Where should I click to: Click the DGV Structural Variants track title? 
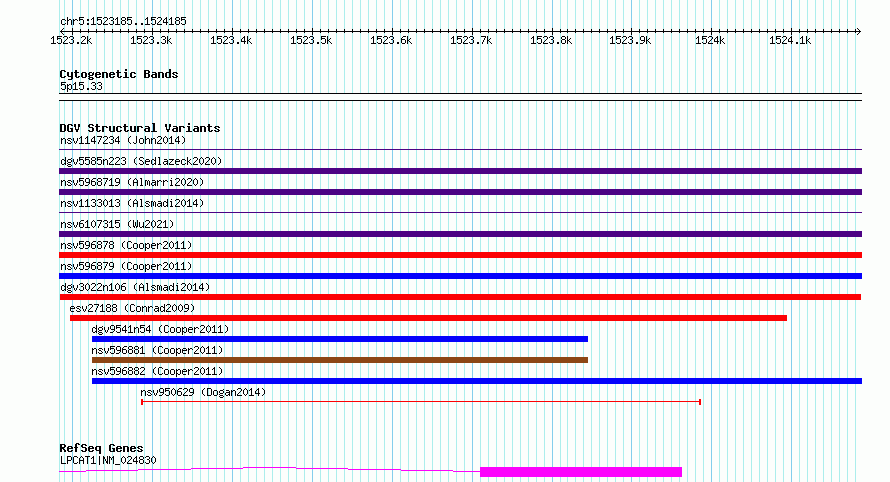click(140, 128)
